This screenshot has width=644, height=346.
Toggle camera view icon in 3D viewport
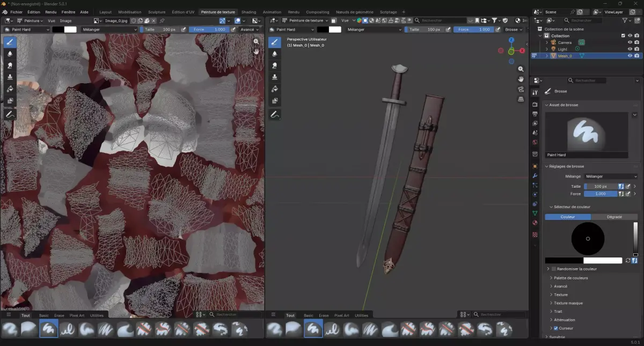coord(521,89)
